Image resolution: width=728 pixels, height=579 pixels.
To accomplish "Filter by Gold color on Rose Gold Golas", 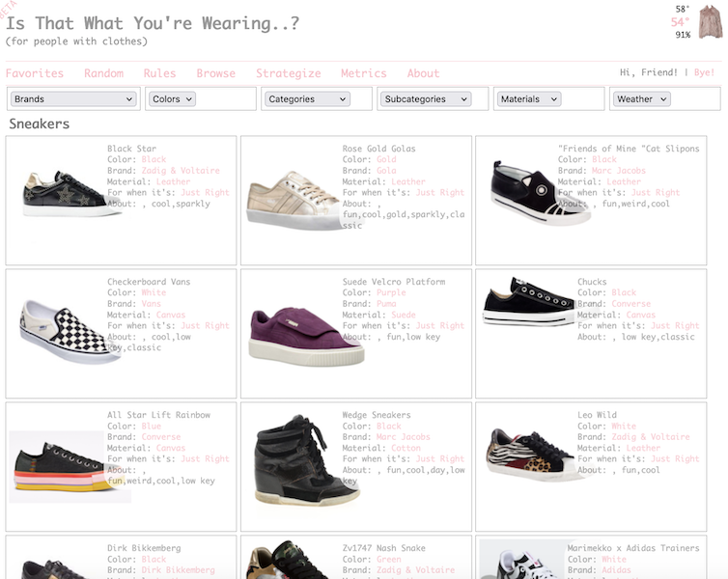I will 386,159.
